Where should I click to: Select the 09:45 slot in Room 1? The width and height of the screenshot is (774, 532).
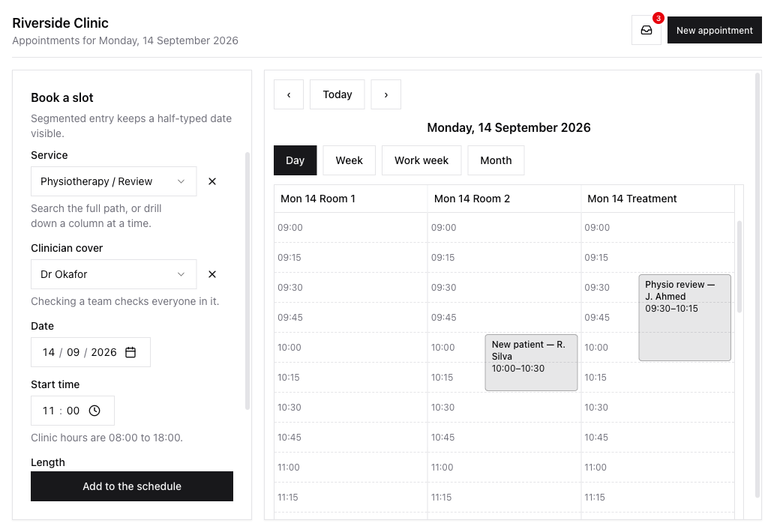coord(350,318)
